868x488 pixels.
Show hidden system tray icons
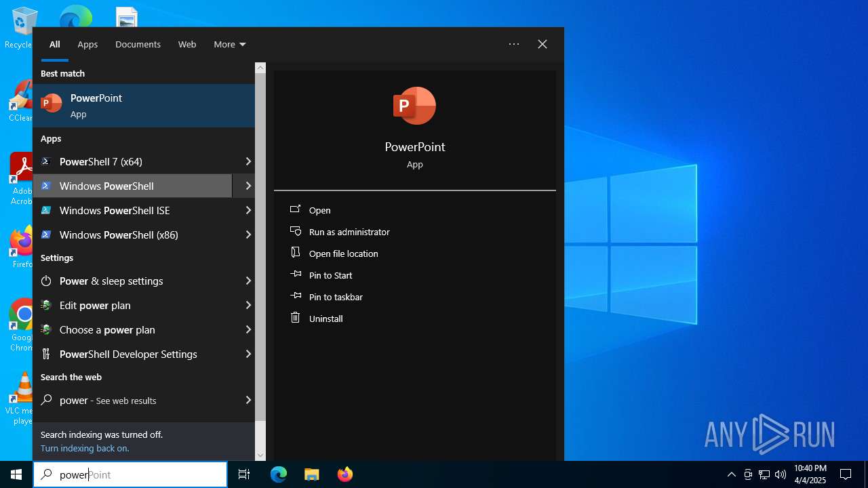731,474
